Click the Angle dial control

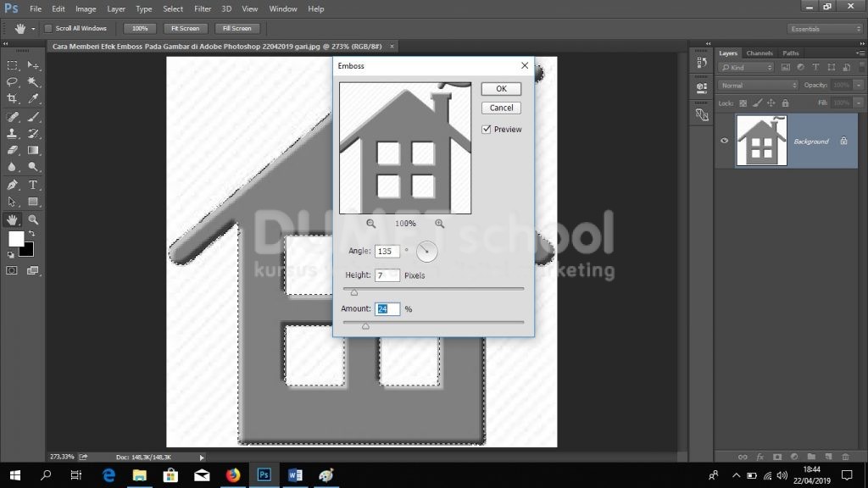[x=427, y=252]
